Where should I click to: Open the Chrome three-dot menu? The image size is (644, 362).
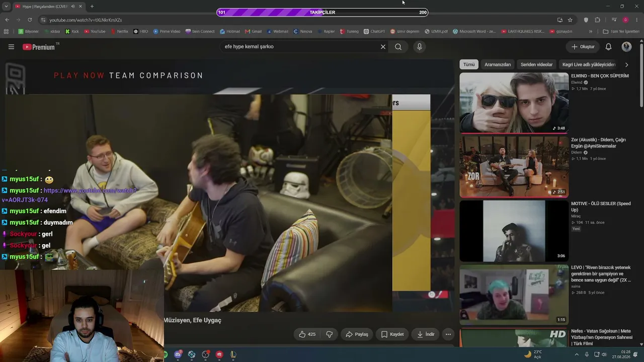click(636, 20)
